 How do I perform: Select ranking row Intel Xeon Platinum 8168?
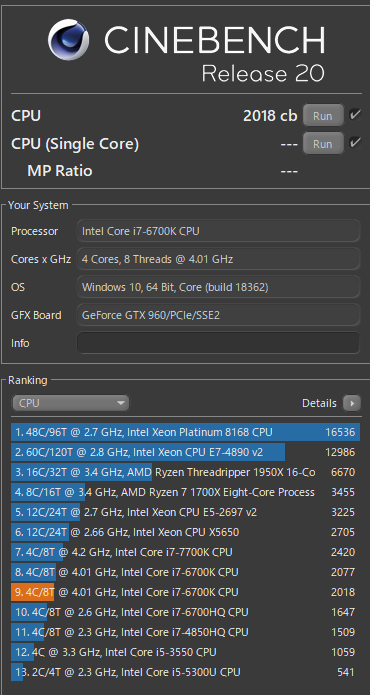tap(186, 432)
